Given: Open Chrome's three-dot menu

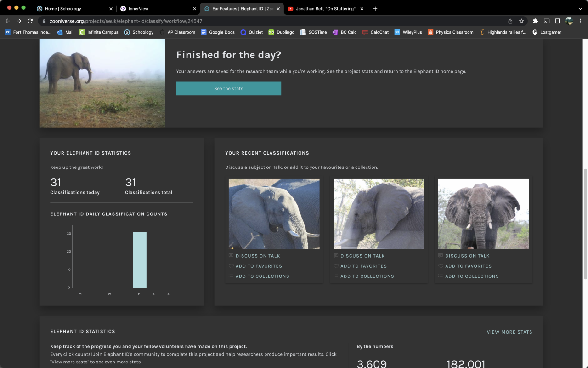Looking at the screenshot, I should [580, 21].
